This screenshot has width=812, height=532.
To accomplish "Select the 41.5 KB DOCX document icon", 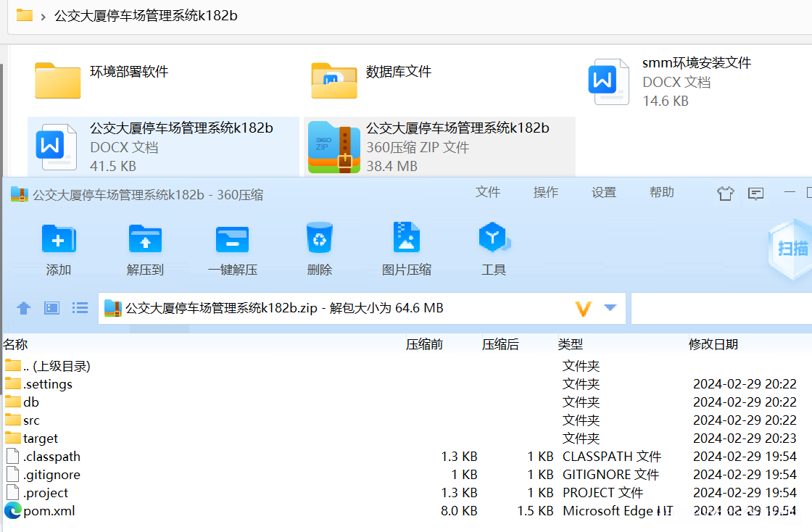I will [x=56, y=147].
